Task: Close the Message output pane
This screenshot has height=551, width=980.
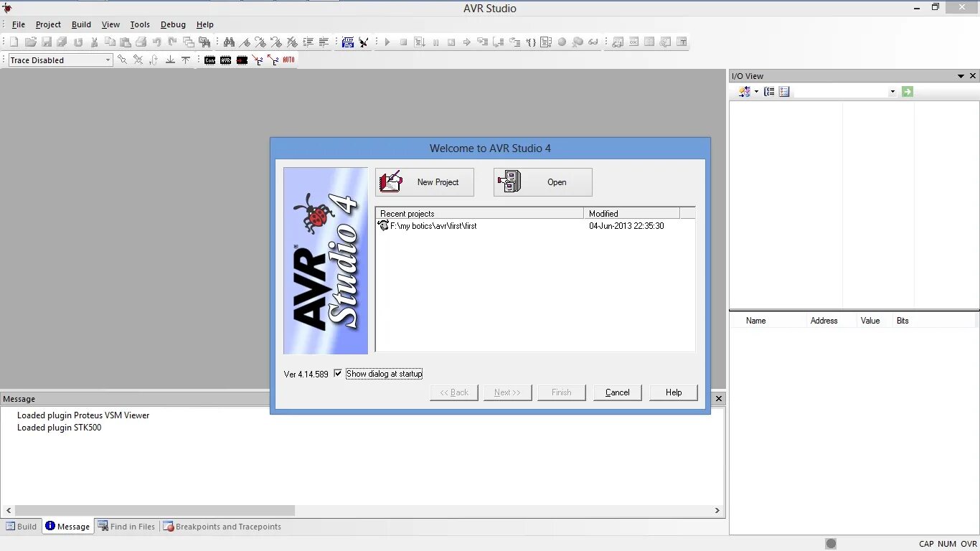Action: coord(719,398)
